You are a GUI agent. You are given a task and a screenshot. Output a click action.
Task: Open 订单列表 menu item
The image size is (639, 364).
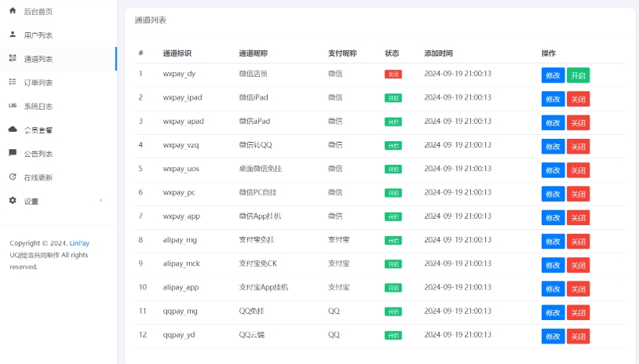click(58, 82)
